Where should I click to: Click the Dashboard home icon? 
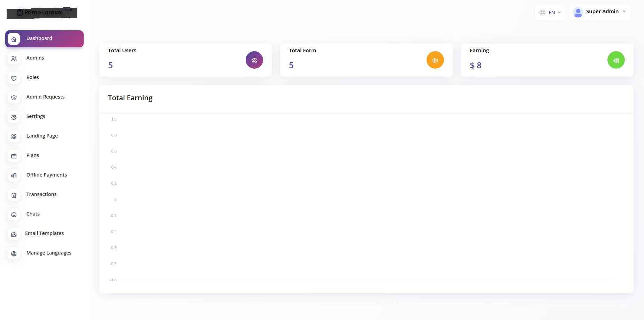point(14,39)
